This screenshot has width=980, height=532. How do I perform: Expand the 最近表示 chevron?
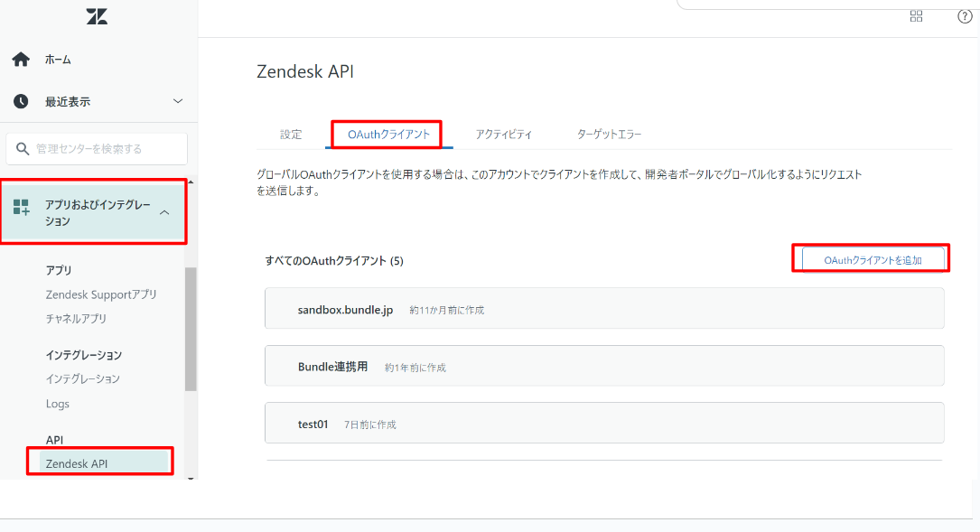[177, 101]
